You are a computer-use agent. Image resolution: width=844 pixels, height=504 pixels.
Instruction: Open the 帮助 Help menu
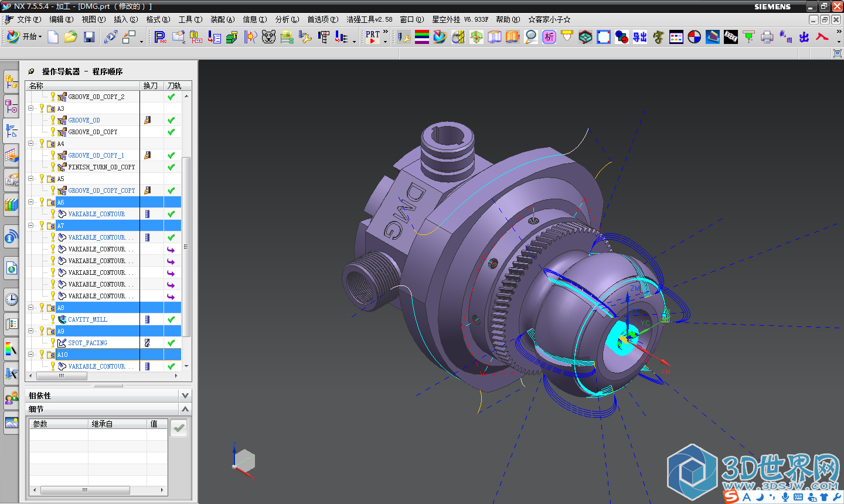[x=508, y=19]
